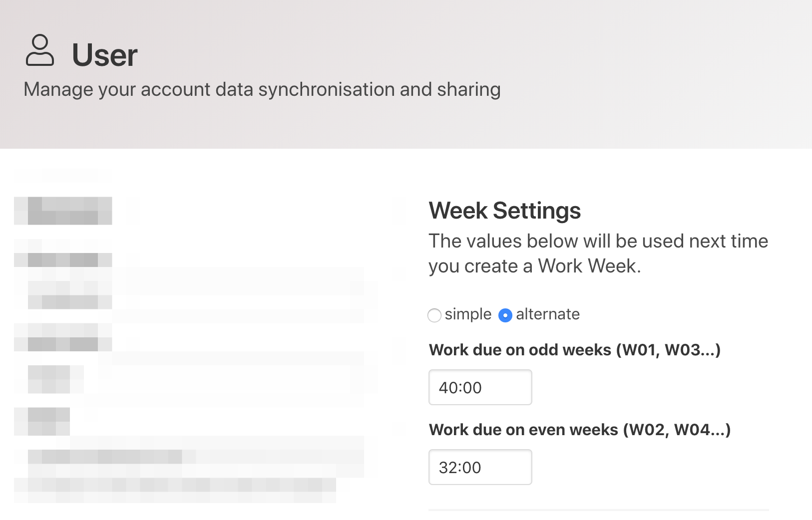812x520 pixels.
Task: Click the "values below will be used" description
Action: pos(598,254)
